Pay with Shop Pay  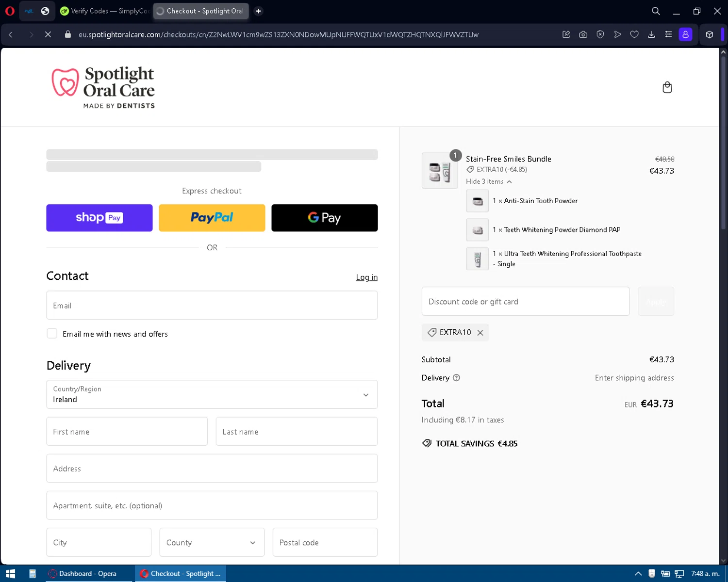[x=99, y=218]
